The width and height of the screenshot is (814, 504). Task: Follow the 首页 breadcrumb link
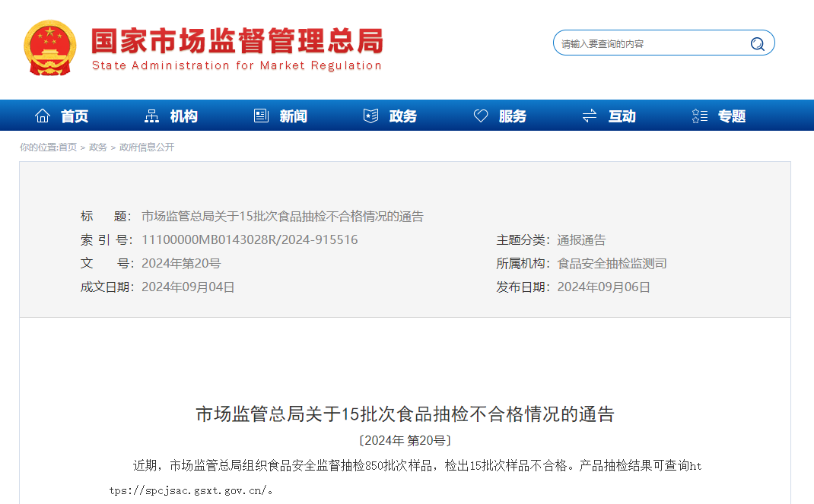pos(68,147)
